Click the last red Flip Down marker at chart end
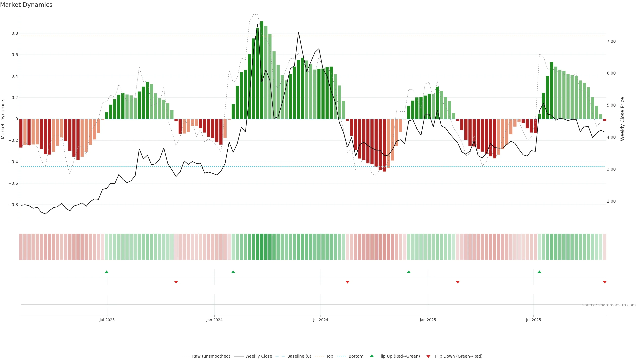 604,282
